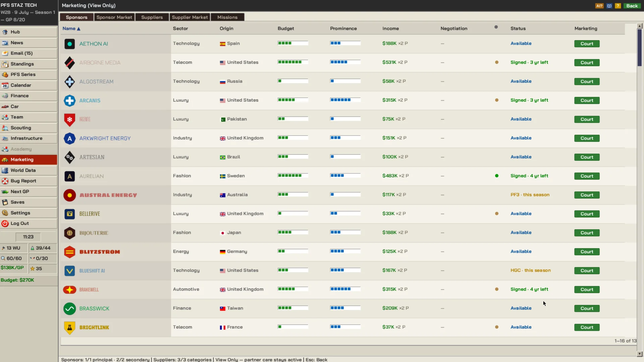The height and width of the screenshot is (362, 644).
Task: Click the Log Out sidebar item
Action: (x=29, y=224)
